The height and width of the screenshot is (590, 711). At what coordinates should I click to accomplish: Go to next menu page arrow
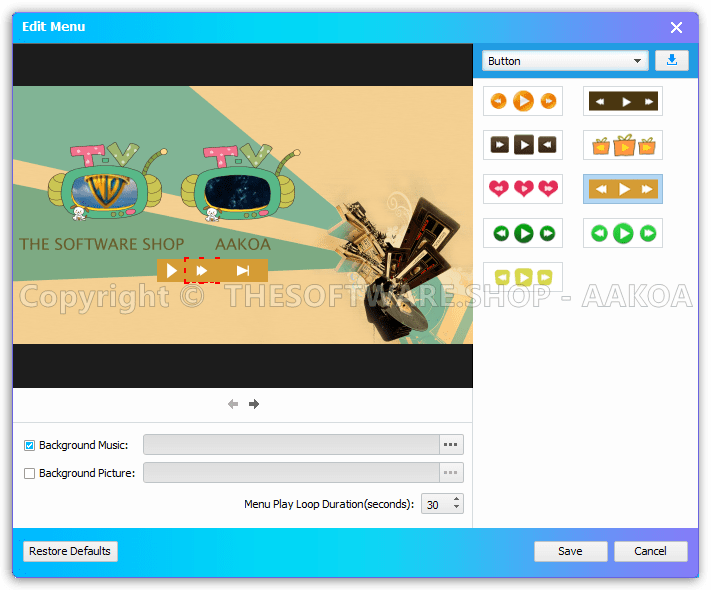click(x=254, y=404)
